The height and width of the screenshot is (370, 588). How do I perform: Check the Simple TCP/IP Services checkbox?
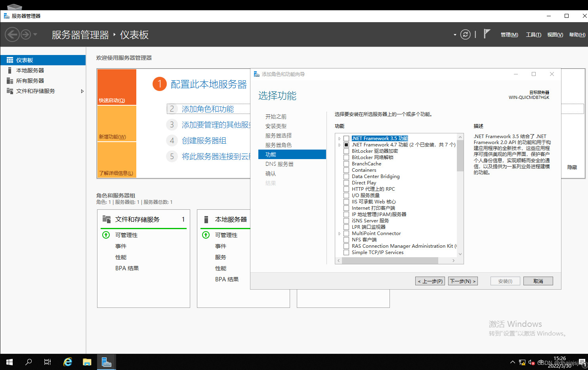pyautogui.click(x=346, y=252)
